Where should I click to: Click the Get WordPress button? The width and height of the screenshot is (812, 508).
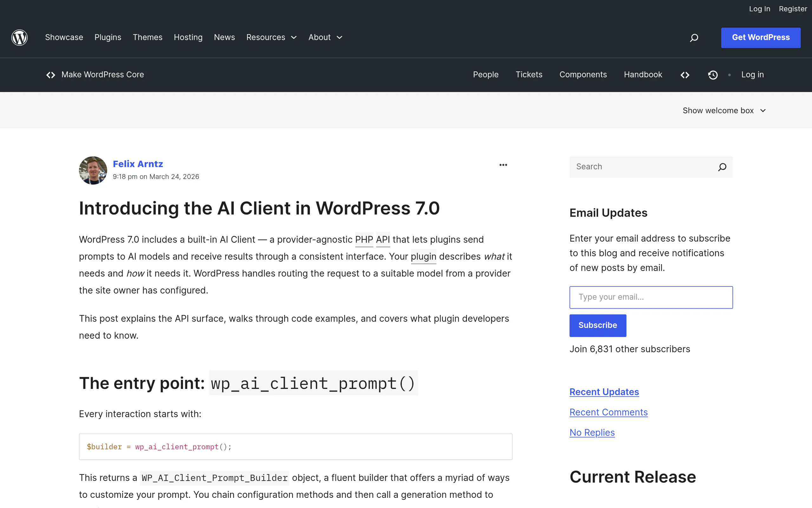(761, 38)
